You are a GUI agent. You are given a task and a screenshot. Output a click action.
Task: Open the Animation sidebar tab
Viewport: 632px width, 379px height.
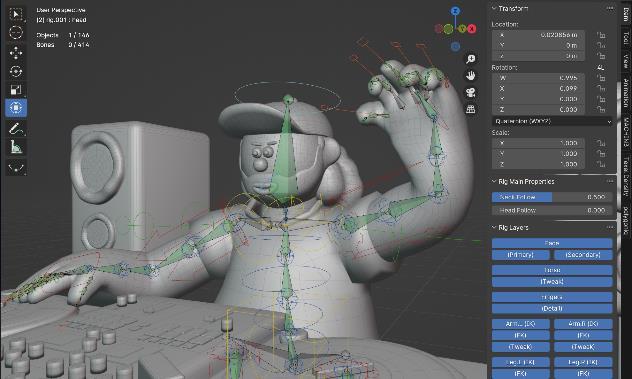tap(626, 92)
